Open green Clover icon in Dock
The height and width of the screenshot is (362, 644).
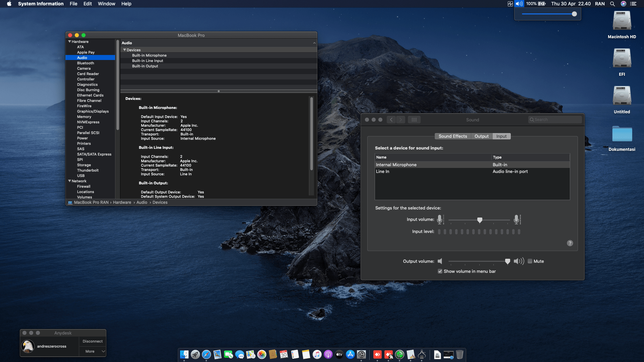tap(399, 355)
